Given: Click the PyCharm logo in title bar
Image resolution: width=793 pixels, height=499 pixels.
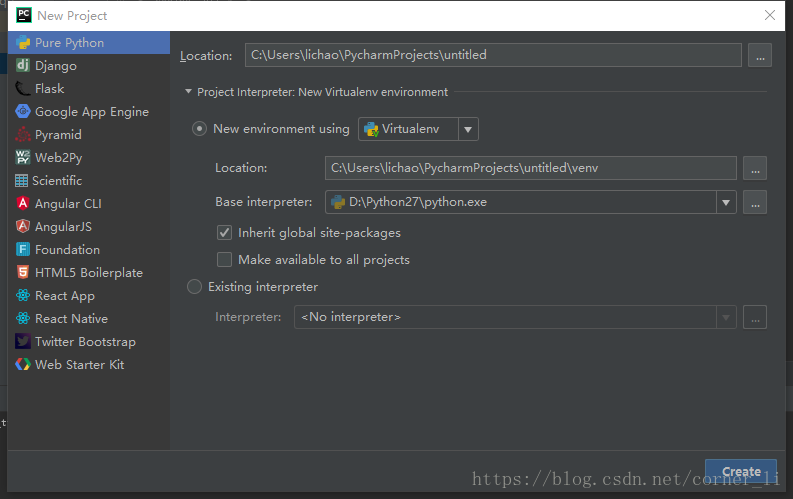Looking at the screenshot, I should [24, 15].
